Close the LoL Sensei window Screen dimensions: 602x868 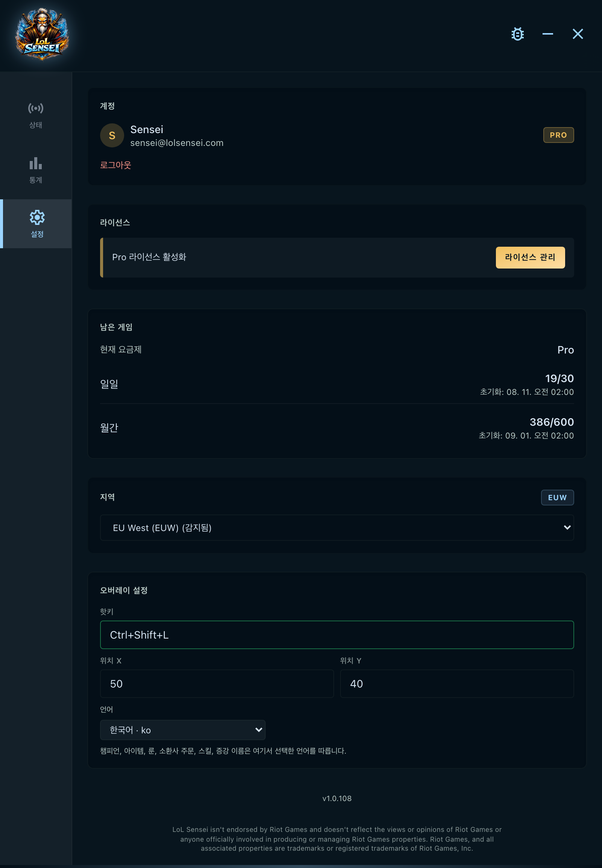coord(578,34)
